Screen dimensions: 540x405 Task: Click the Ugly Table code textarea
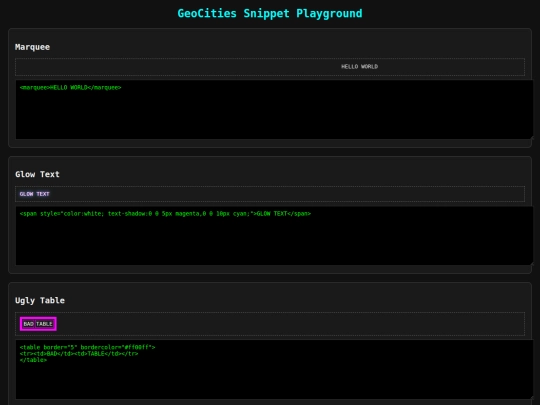[x=274, y=370]
